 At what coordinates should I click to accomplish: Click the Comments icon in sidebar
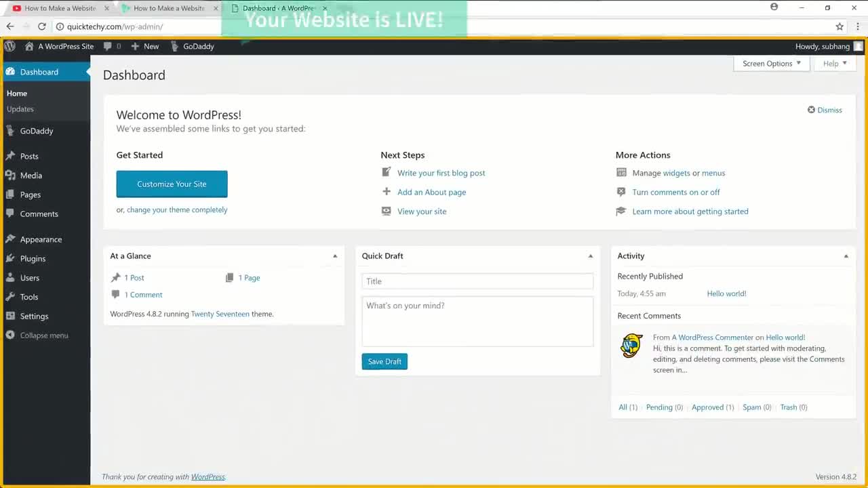[10, 213]
